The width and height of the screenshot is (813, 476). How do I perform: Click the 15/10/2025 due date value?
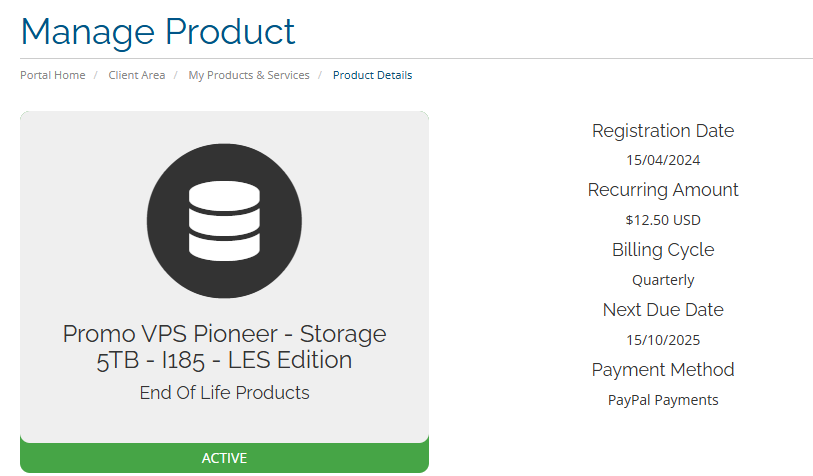point(663,340)
